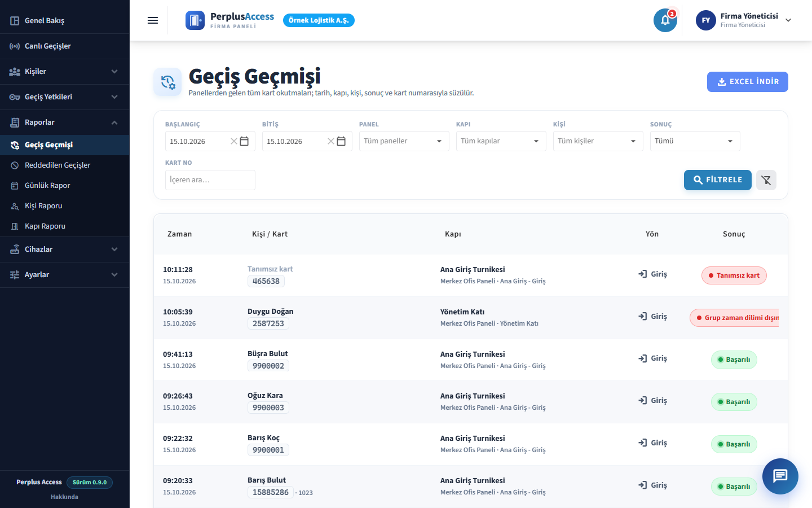Go to Genel Bakış in sidebar

pyautogui.click(x=65, y=21)
